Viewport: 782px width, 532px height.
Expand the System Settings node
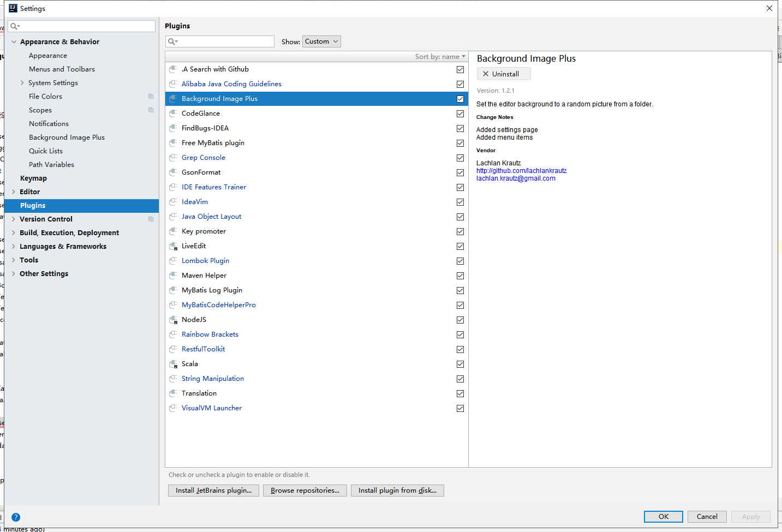[22, 83]
